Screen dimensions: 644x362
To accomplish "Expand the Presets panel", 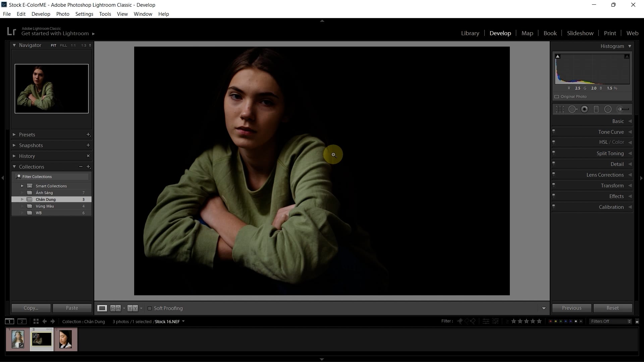I will coord(14,135).
